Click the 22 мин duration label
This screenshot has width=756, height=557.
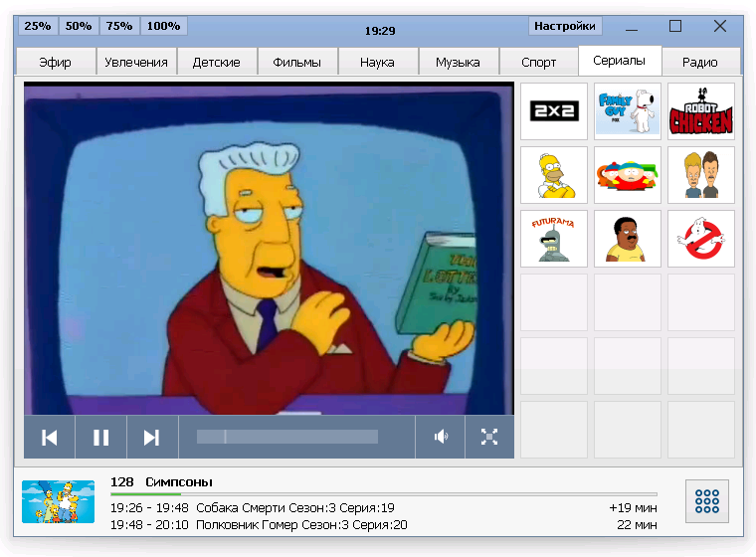click(x=637, y=525)
